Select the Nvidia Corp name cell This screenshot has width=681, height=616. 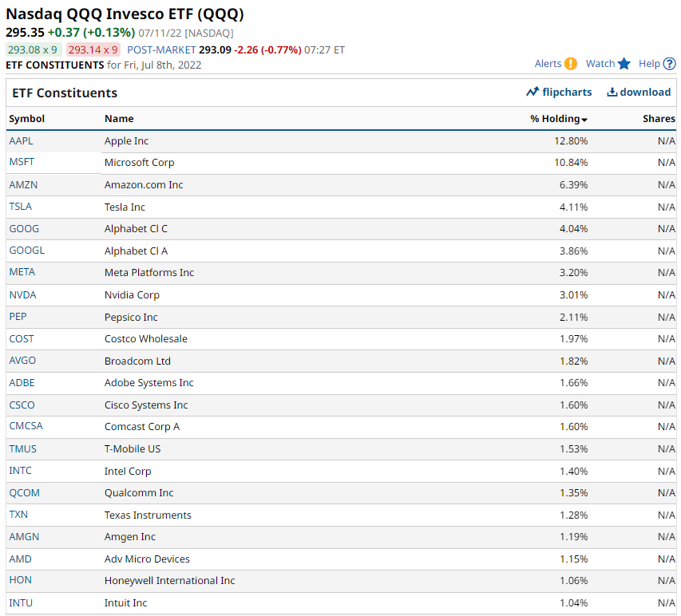coord(132,294)
